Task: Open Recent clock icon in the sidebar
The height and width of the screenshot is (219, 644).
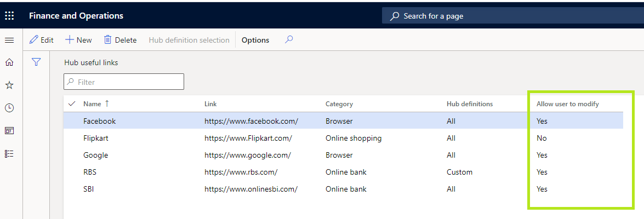Action: tap(9, 108)
